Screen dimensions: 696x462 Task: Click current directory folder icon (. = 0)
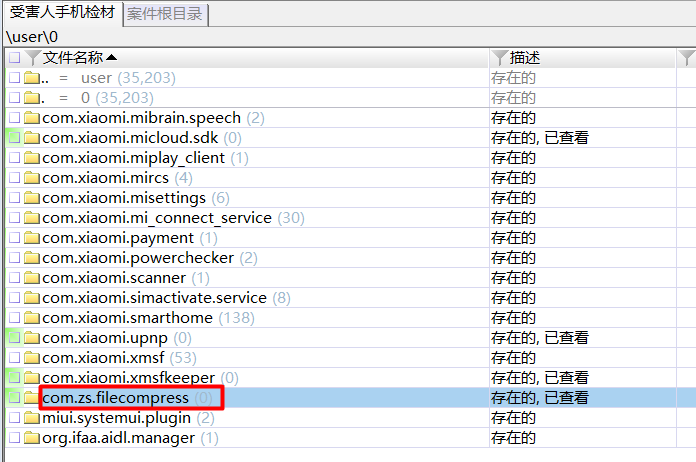pos(32,98)
